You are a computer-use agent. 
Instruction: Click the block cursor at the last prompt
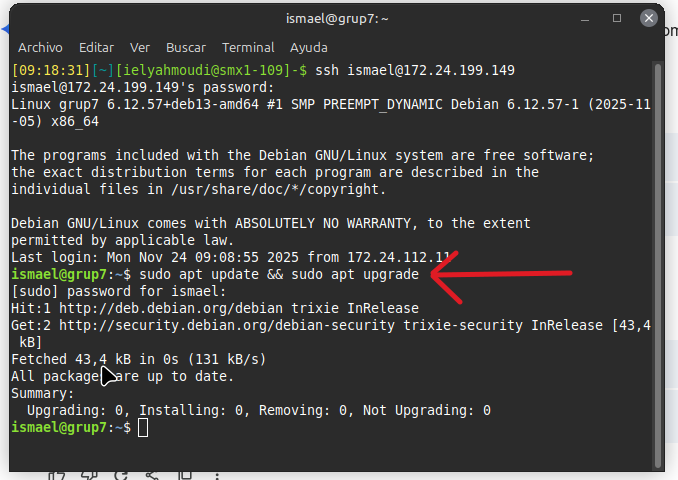[143, 428]
